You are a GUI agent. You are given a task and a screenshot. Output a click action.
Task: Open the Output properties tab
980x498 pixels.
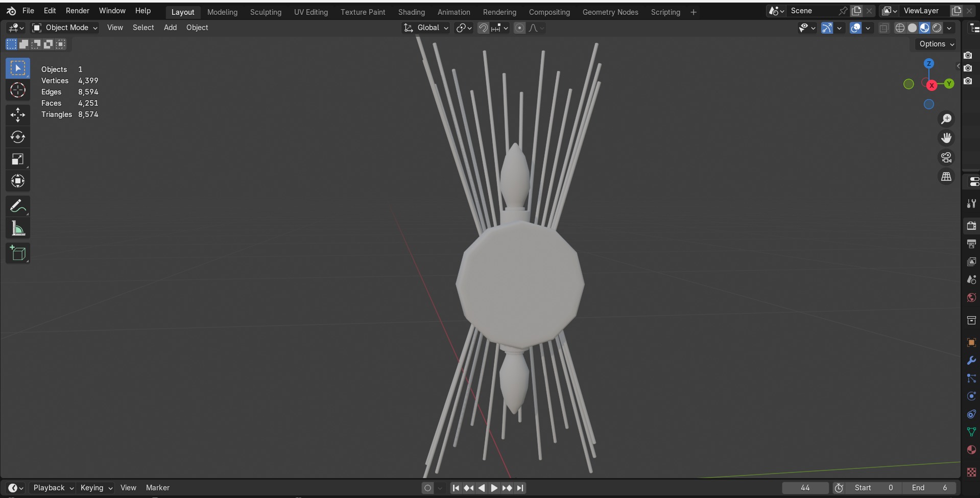click(x=971, y=244)
